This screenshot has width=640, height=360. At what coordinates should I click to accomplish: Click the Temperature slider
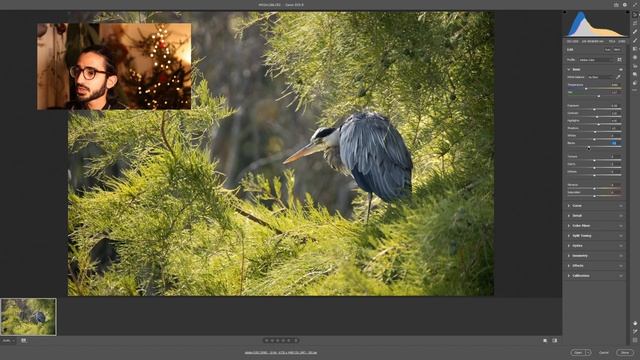pyautogui.click(x=594, y=88)
